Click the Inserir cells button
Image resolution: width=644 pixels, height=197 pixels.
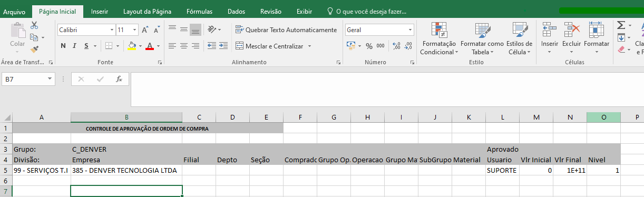(x=550, y=38)
